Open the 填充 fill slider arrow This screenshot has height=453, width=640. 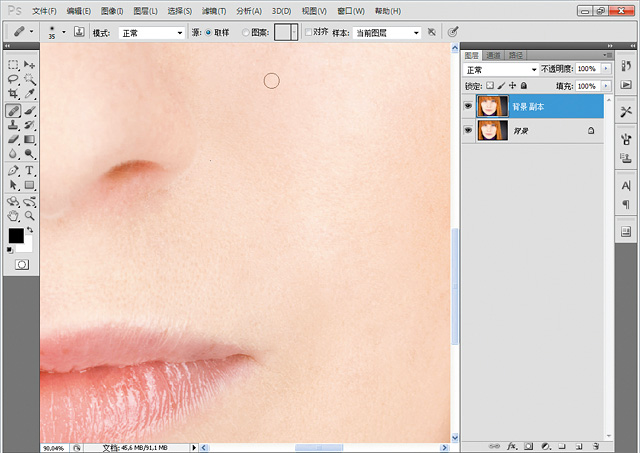coord(606,86)
